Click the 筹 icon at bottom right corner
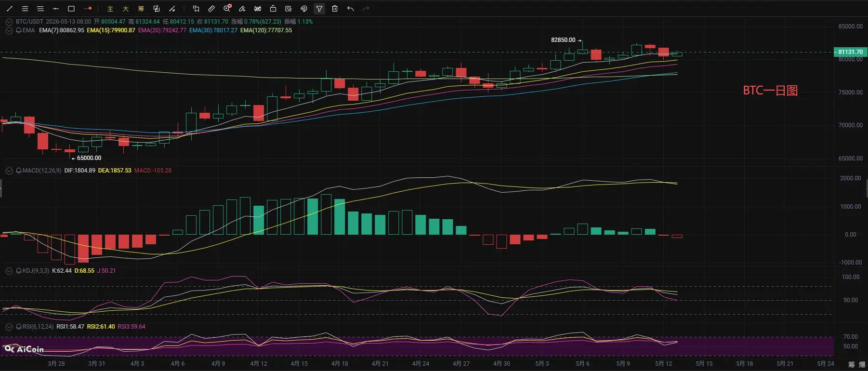The image size is (868, 371). click(852, 365)
